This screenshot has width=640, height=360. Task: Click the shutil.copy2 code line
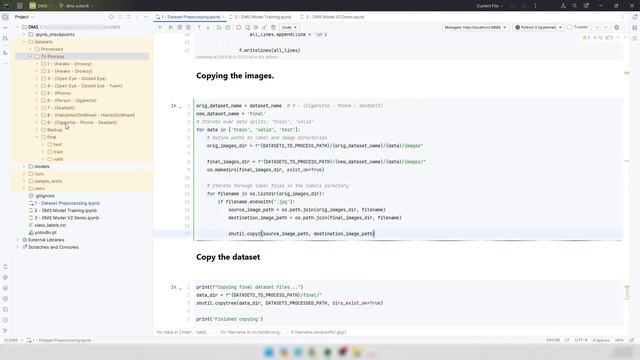301,234
